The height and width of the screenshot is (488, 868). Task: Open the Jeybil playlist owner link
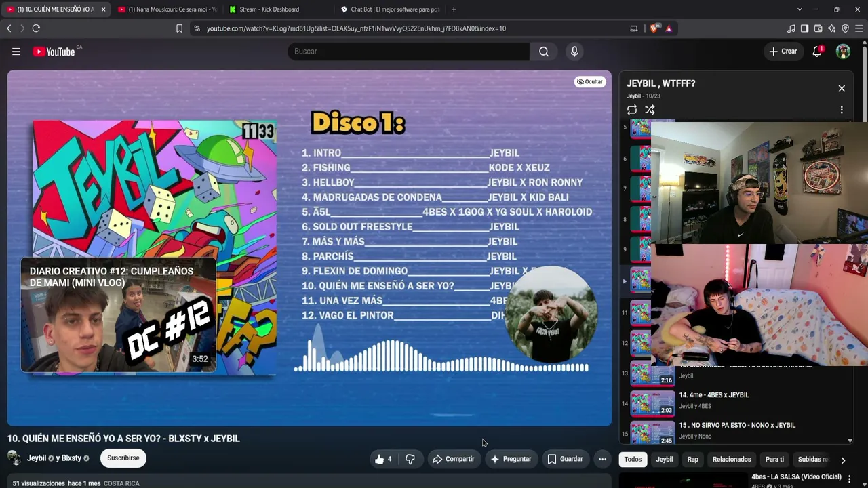pyautogui.click(x=633, y=96)
